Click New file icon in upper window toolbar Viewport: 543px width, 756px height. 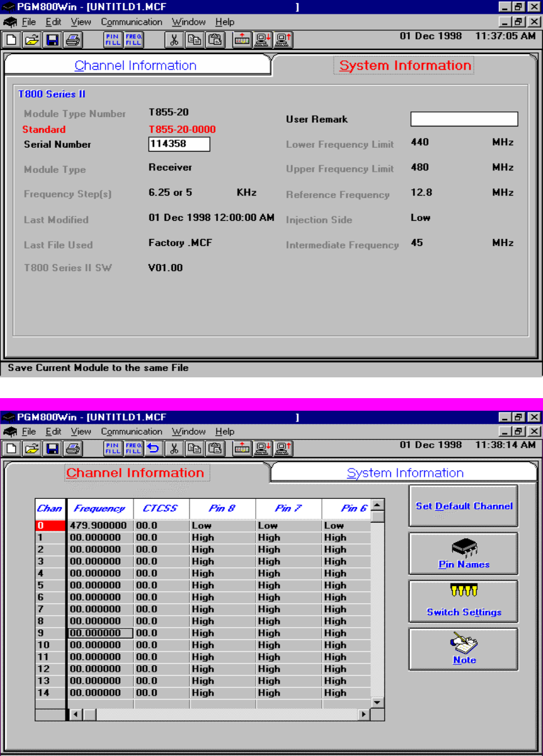tap(11, 40)
